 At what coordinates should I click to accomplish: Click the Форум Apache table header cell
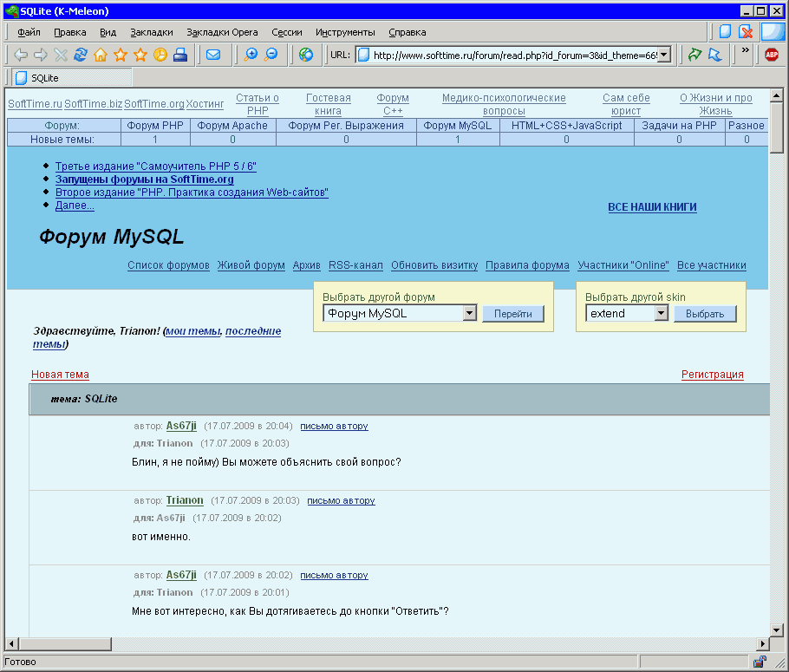pos(232,126)
